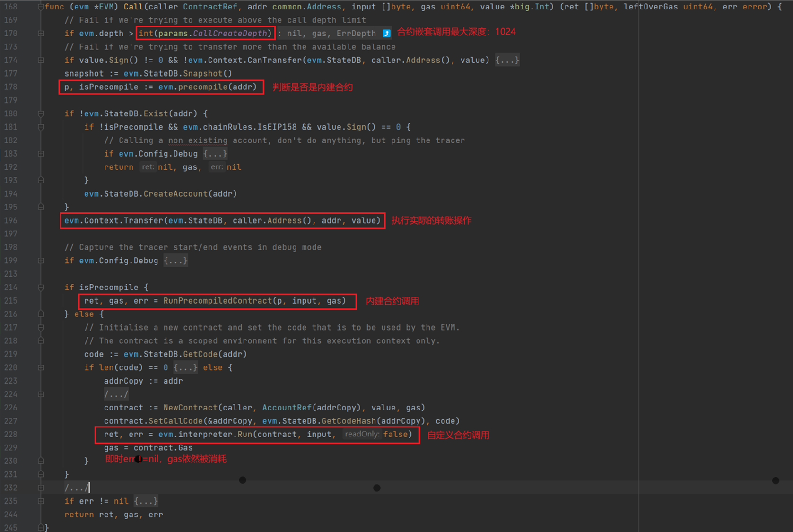Viewport: 793px width, 532px height.
Task: Click fold end marker on line 193
Action: [41, 180]
